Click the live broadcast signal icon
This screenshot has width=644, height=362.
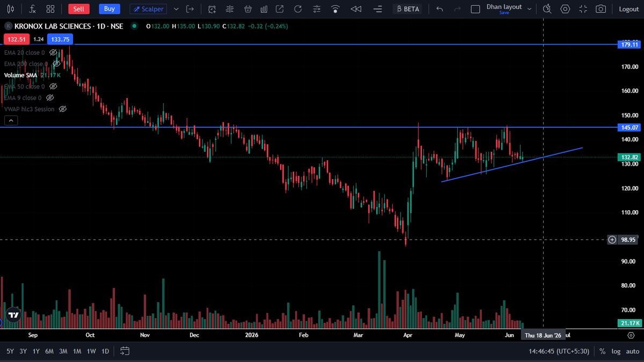(335, 9)
